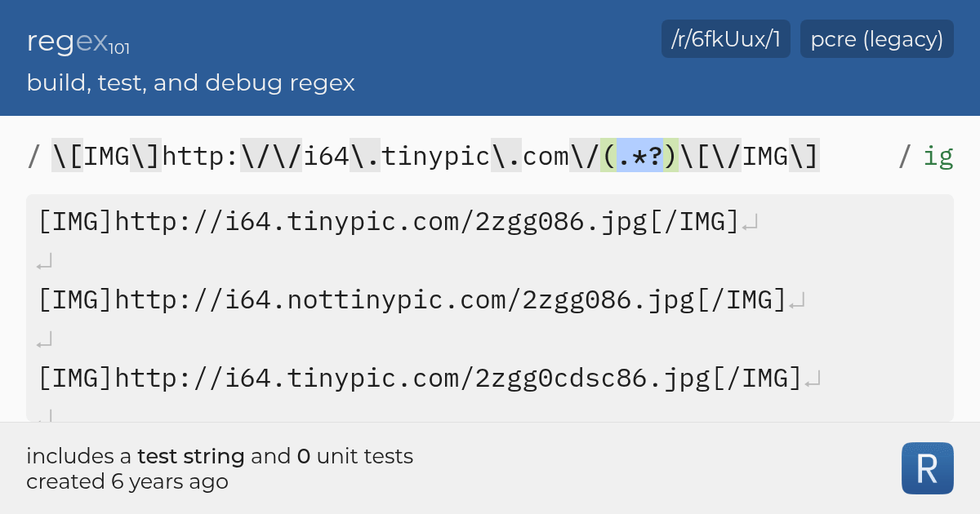Click the newline symbol after the nottinypic line
Screen dimensions: 980x514
pyautogui.click(x=797, y=299)
